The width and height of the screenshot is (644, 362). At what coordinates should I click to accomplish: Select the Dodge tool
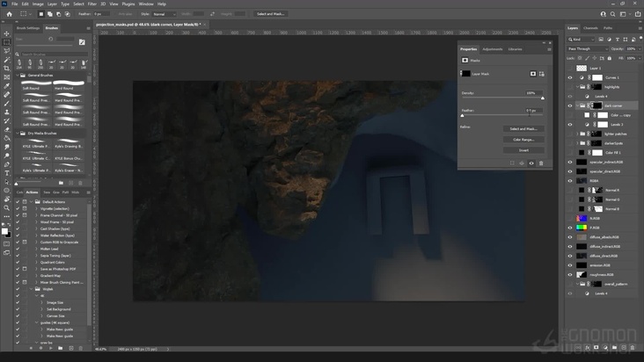coord(6,156)
